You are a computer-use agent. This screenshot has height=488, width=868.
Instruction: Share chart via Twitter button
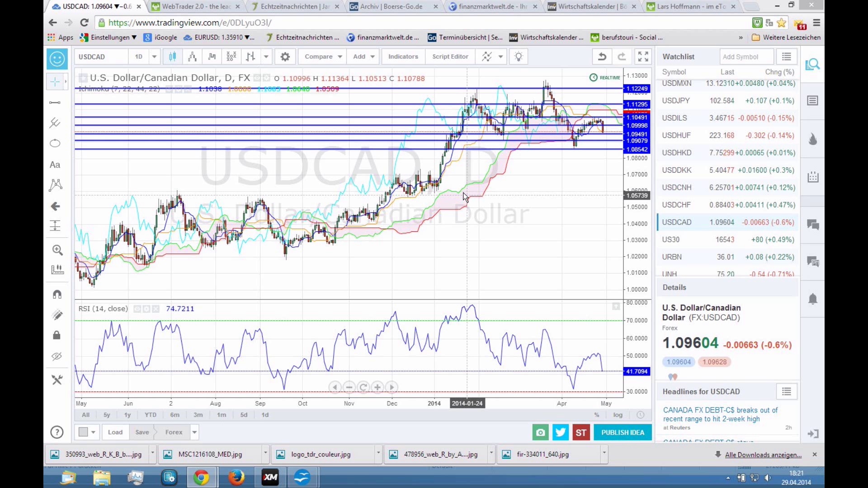point(561,432)
